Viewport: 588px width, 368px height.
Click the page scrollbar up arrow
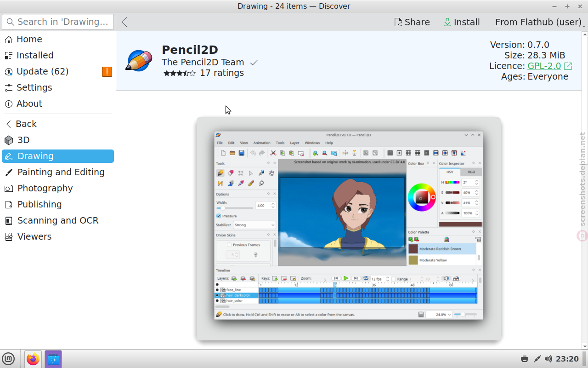click(x=585, y=34)
